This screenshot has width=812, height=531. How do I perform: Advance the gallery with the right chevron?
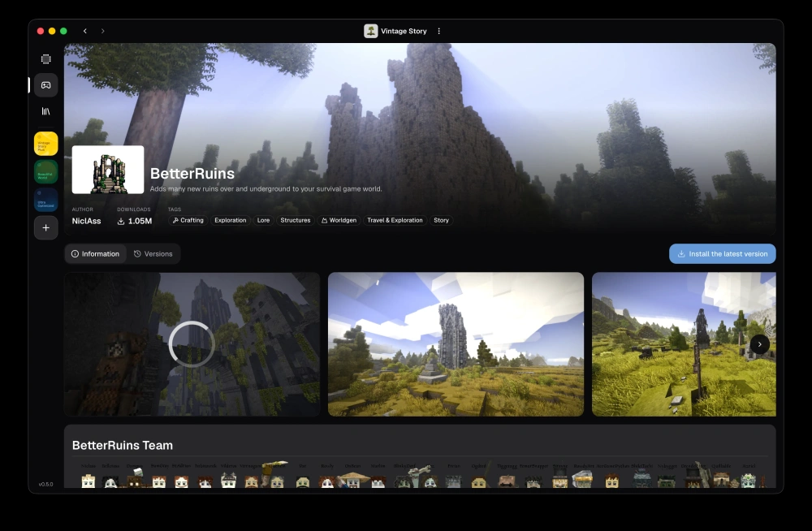(760, 344)
